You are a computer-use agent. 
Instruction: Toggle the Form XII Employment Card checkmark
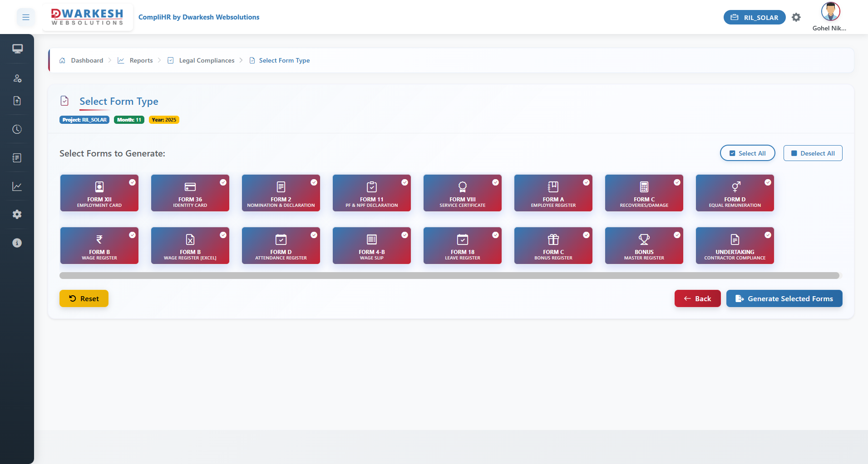coord(132,182)
